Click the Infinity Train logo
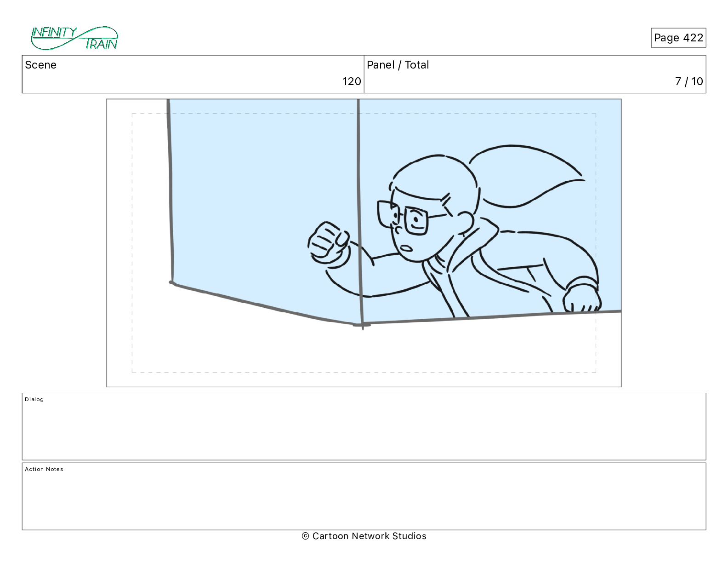 click(74, 38)
